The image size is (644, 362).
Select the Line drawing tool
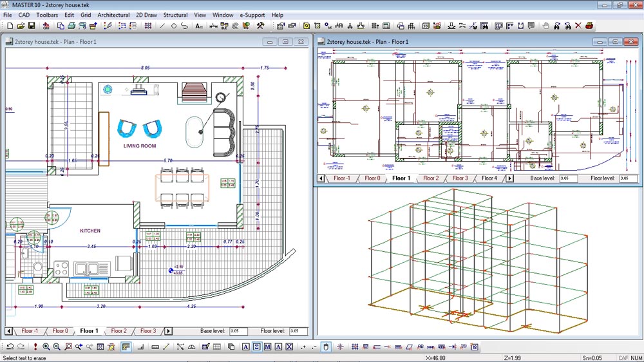pyautogui.click(x=162, y=26)
